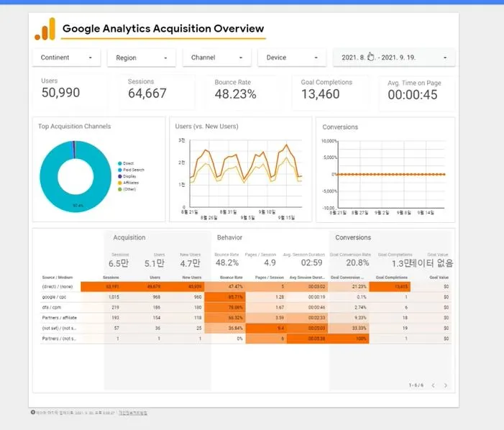Click the Paid Search legend dot
This screenshot has width=504, height=430.
pyautogui.click(x=120, y=170)
